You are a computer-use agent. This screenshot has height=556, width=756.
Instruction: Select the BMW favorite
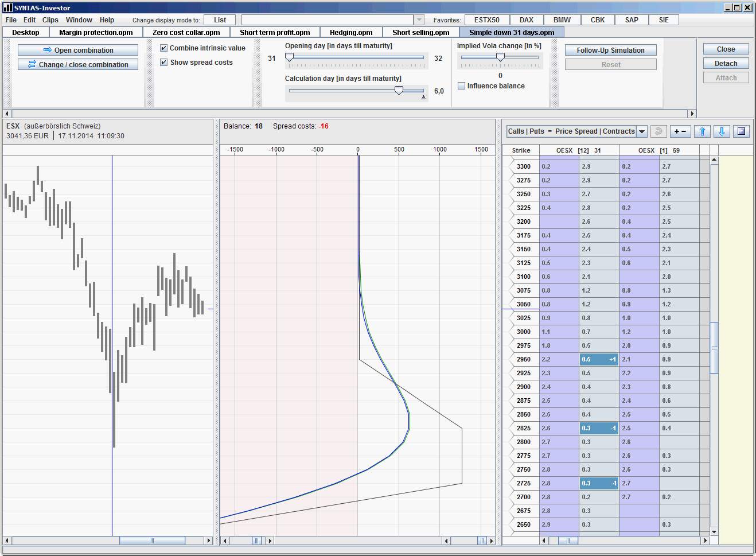click(562, 20)
